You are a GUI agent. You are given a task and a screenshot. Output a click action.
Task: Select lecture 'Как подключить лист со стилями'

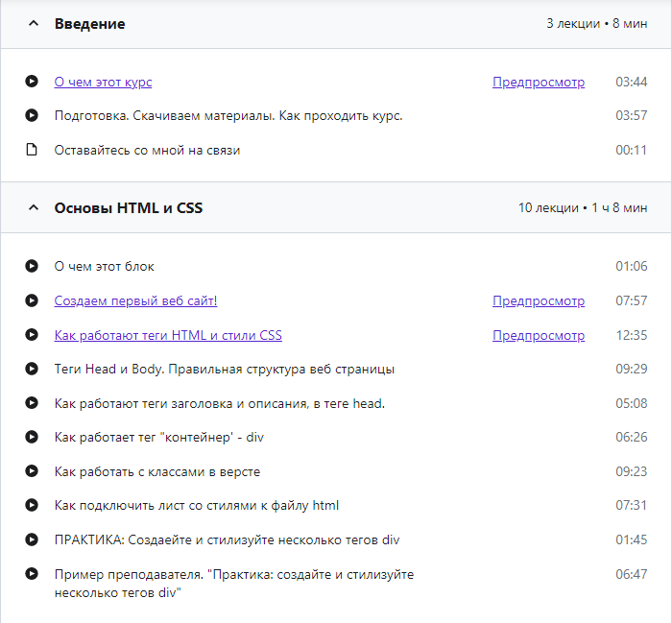tap(196, 506)
